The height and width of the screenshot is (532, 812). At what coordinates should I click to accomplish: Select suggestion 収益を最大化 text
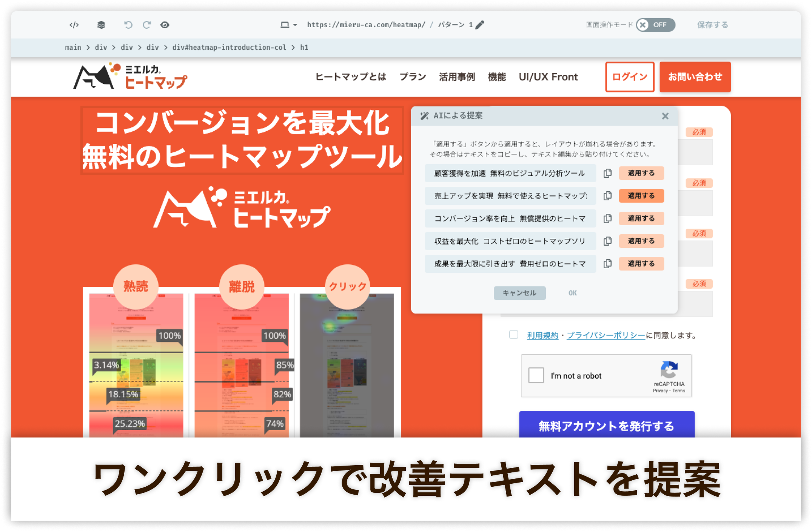coord(510,241)
